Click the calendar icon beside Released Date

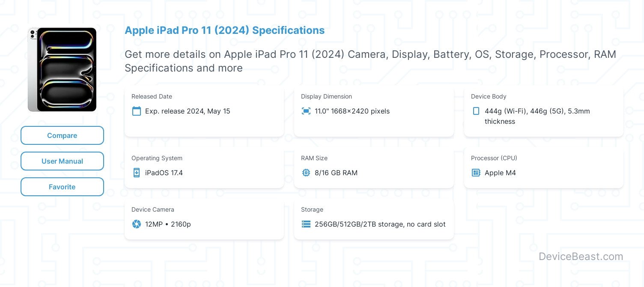point(136,111)
